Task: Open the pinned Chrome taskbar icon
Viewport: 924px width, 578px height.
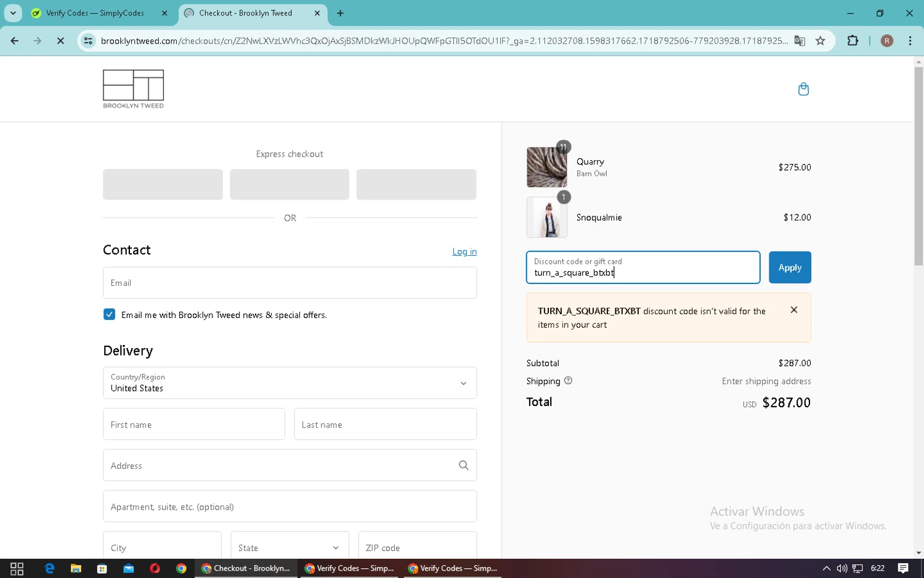Action: pyautogui.click(x=181, y=568)
